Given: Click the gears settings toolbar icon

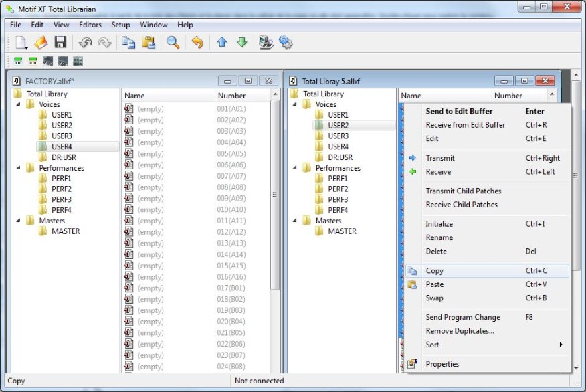Looking at the screenshot, I should point(286,43).
